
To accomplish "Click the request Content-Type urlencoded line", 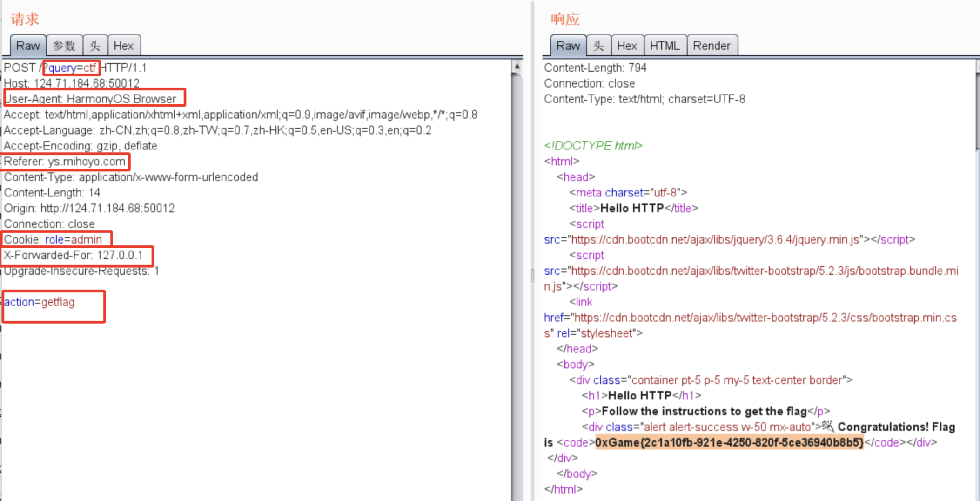I will (x=131, y=177).
